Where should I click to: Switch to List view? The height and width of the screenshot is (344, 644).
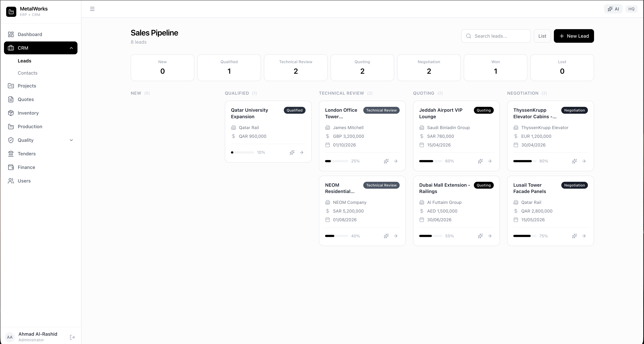click(542, 36)
